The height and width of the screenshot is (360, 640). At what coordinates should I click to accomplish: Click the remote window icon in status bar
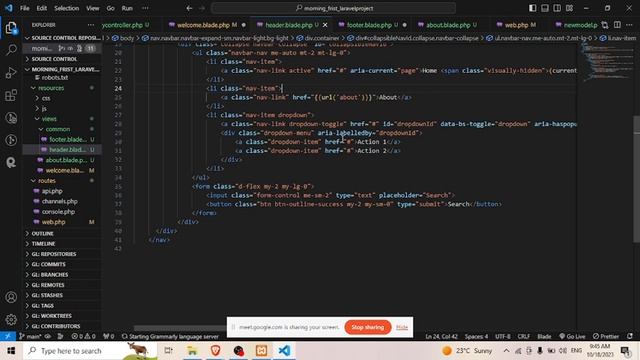pyautogui.click(x=8, y=336)
